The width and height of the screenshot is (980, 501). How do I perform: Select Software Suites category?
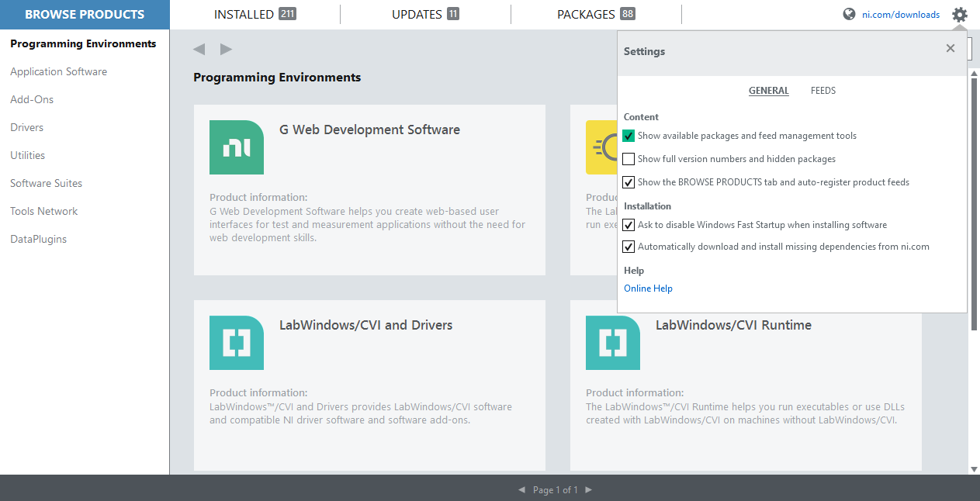(47, 184)
